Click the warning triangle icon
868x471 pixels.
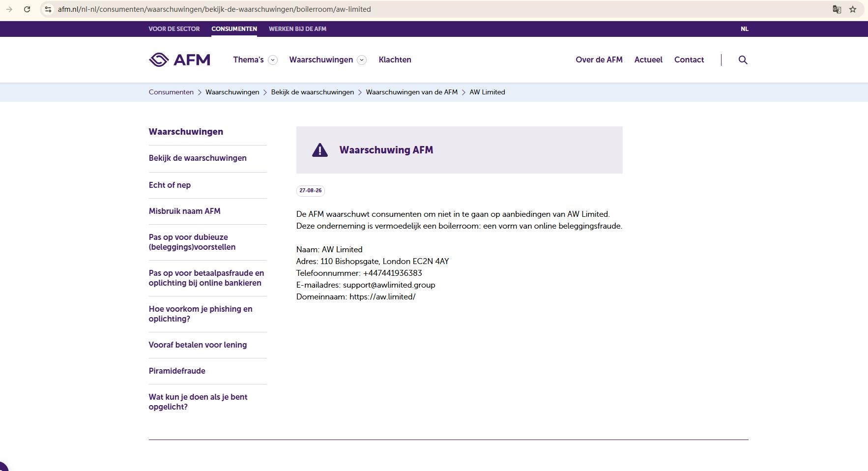tap(320, 150)
